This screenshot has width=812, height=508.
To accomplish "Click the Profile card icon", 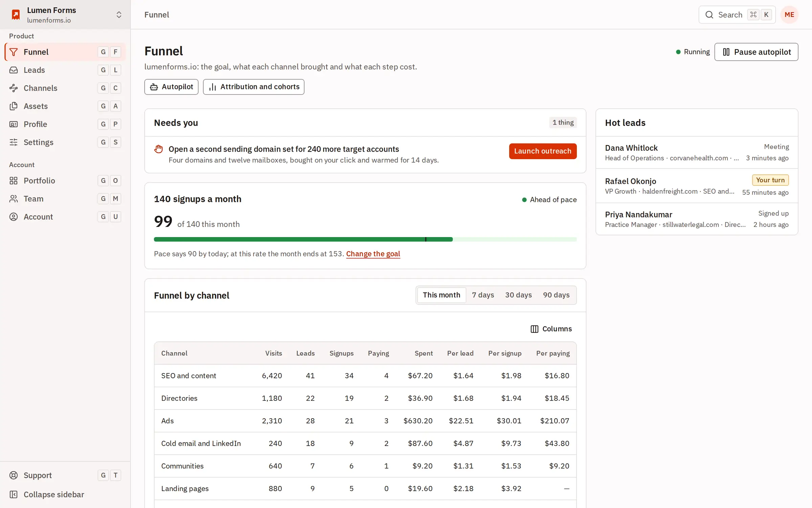I will click(x=14, y=124).
